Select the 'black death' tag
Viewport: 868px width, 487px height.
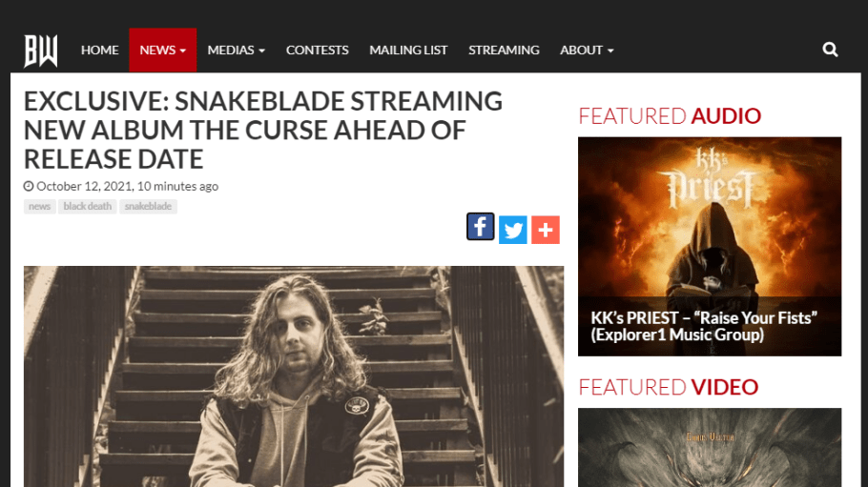88,207
